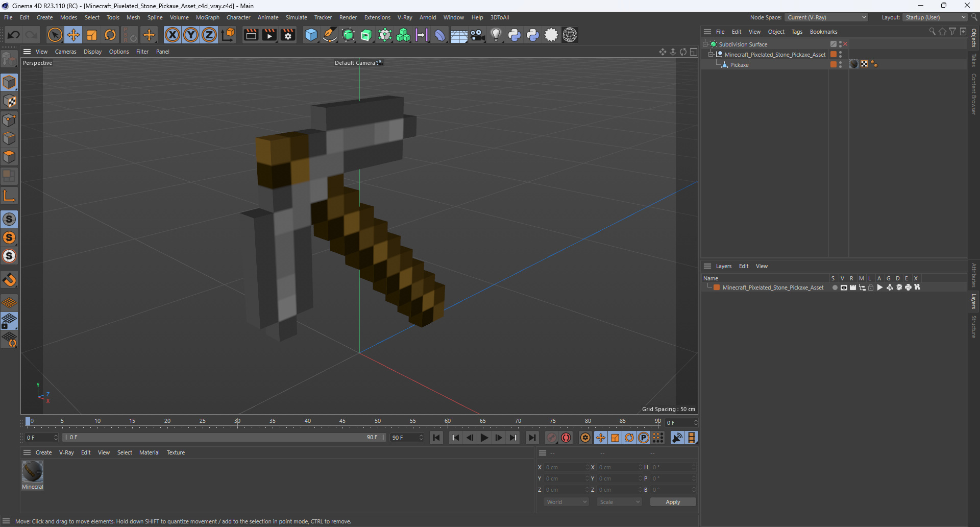Open viewport Cameras menu
The width and height of the screenshot is (980, 527).
(65, 52)
